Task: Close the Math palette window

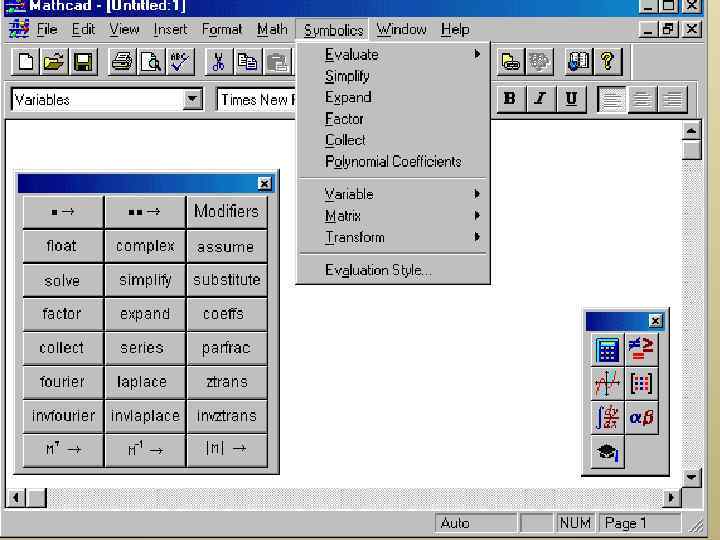Action: [656, 321]
